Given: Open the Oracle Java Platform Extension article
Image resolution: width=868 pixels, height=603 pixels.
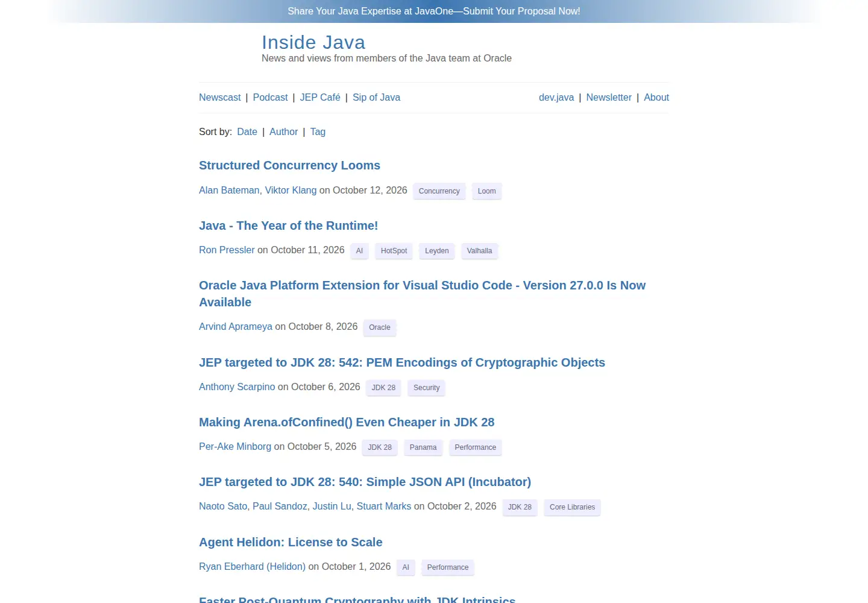Looking at the screenshot, I should tap(422, 294).
